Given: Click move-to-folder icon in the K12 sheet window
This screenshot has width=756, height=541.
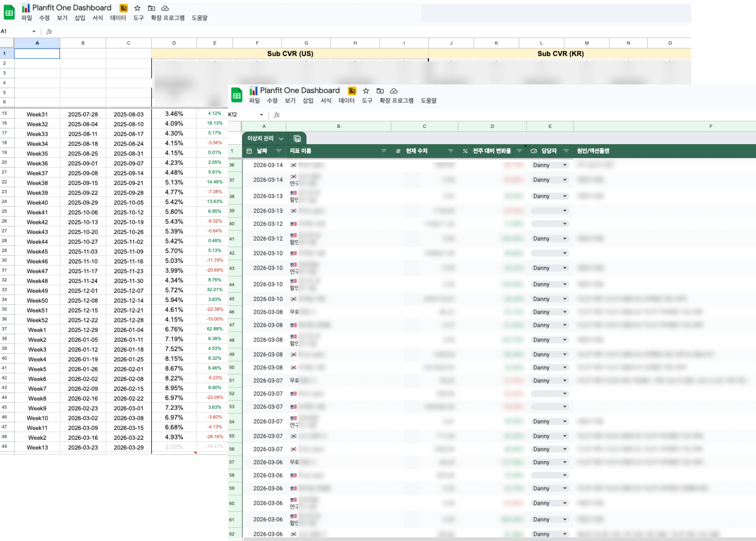Looking at the screenshot, I should (380, 91).
